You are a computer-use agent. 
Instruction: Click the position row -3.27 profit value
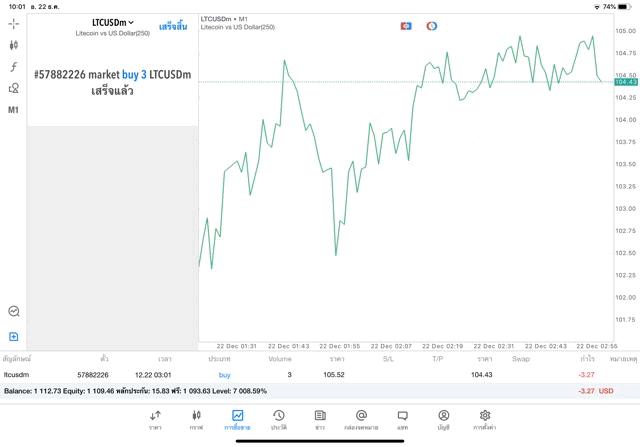587,375
